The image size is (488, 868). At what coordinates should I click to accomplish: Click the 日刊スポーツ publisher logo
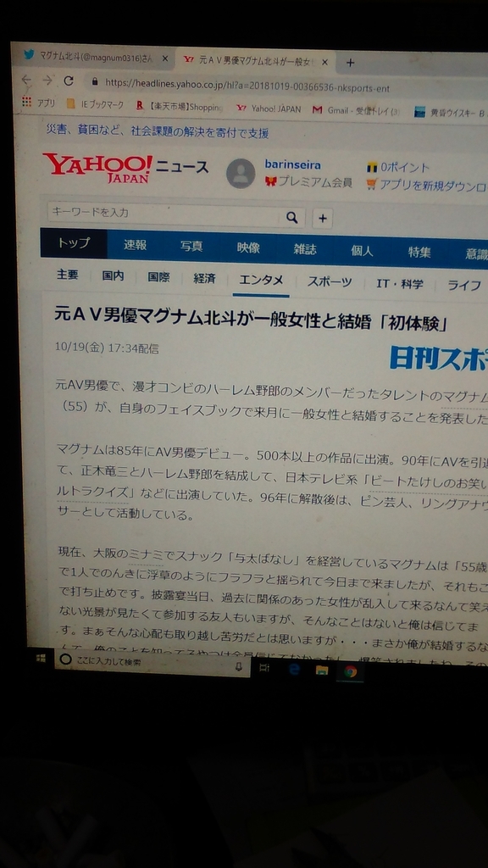pos(438,358)
